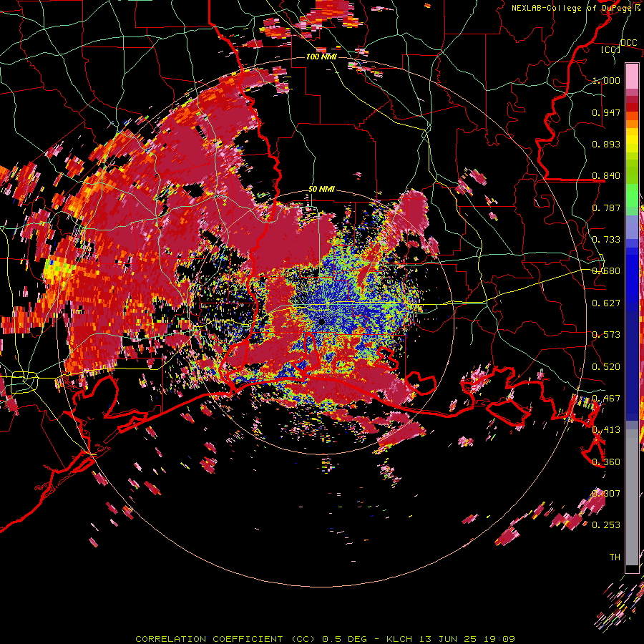Click the DCC product label above the legend
Image resolution: width=644 pixels, height=644 pixels.
(x=628, y=43)
